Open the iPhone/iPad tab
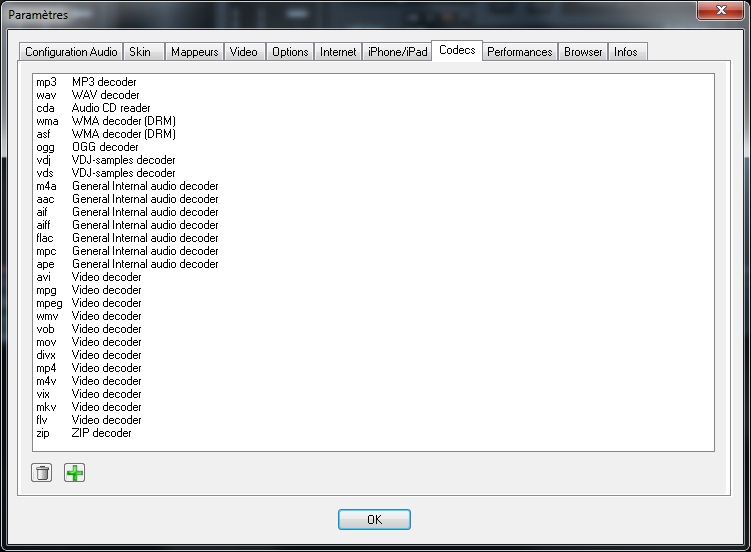 [x=398, y=52]
